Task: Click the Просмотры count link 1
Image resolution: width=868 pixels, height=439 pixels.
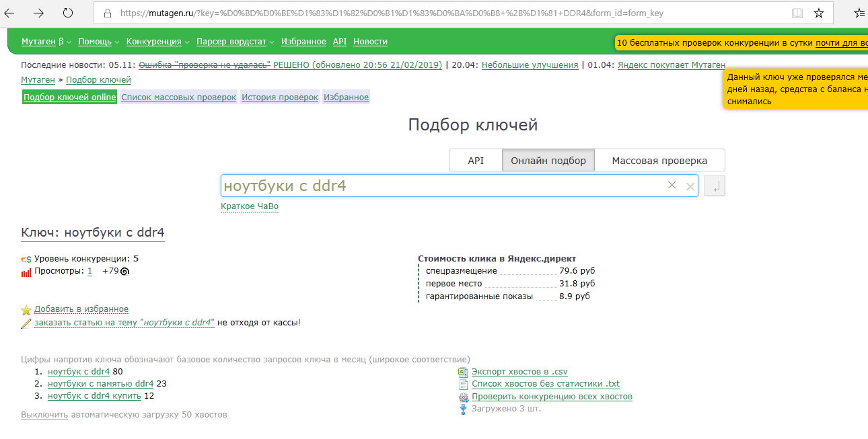Action: tap(89, 271)
